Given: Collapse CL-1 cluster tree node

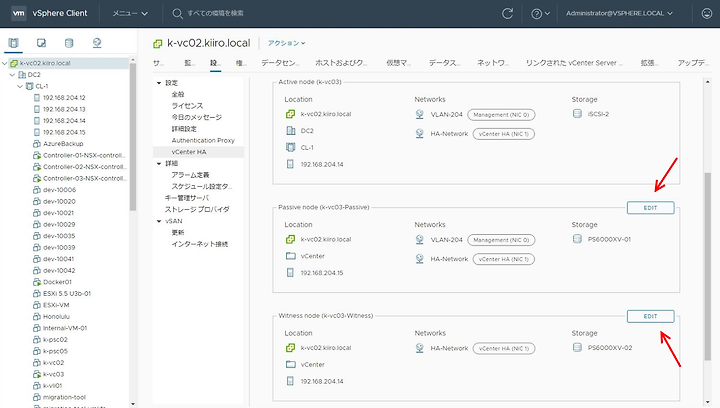Looking at the screenshot, I should point(20,86).
